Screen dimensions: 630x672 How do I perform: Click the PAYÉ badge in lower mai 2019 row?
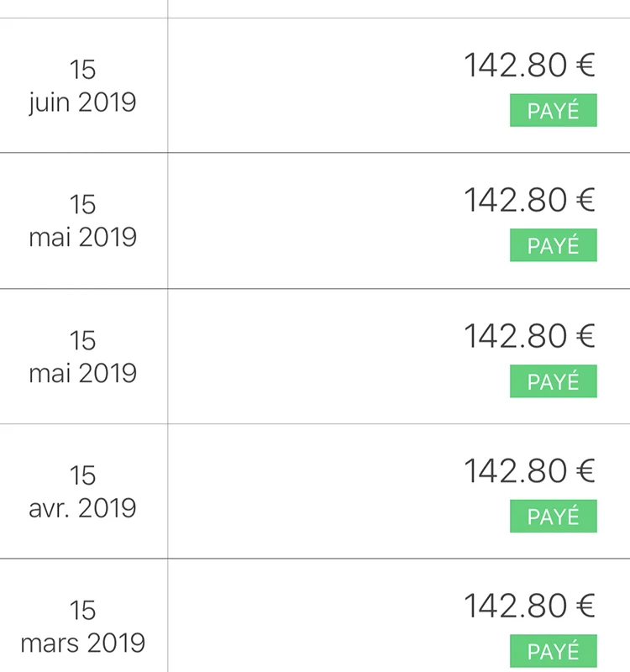[x=554, y=381]
